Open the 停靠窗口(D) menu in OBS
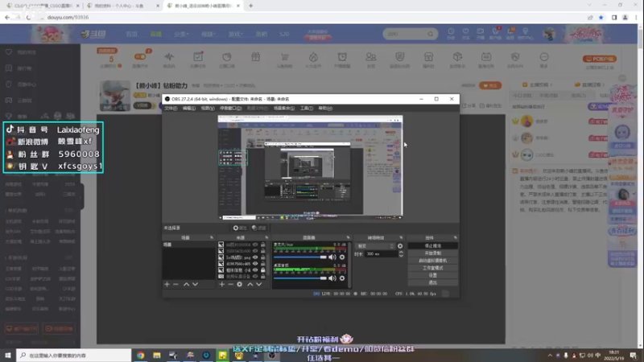 coord(230,109)
